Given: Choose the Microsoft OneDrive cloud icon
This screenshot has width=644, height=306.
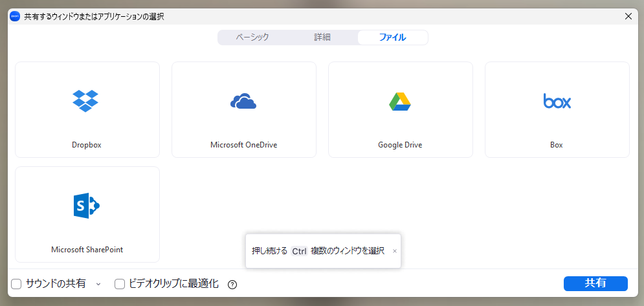Looking at the screenshot, I should [x=243, y=102].
